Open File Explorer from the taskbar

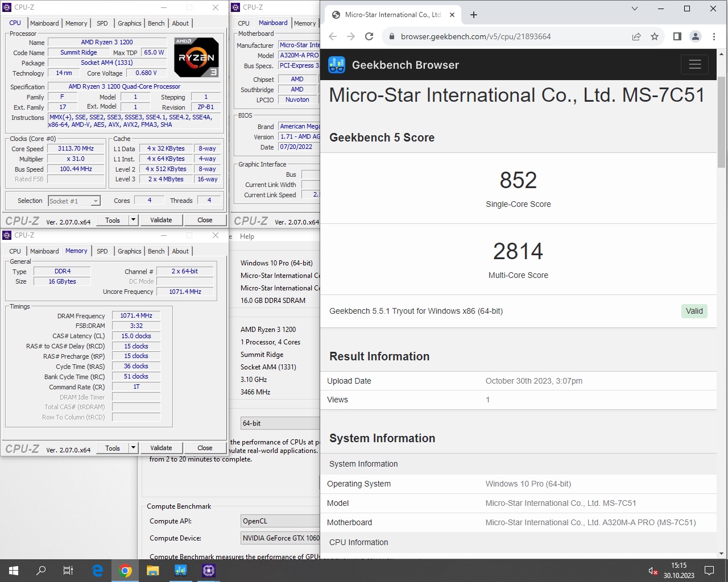tap(153, 571)
